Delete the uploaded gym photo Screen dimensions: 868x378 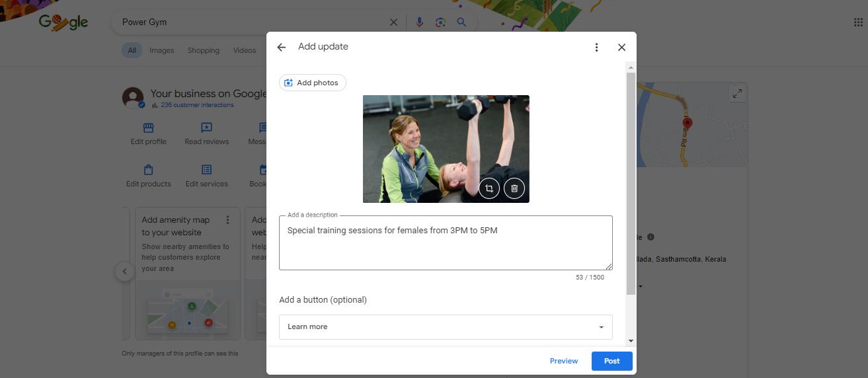click(514, 188)
